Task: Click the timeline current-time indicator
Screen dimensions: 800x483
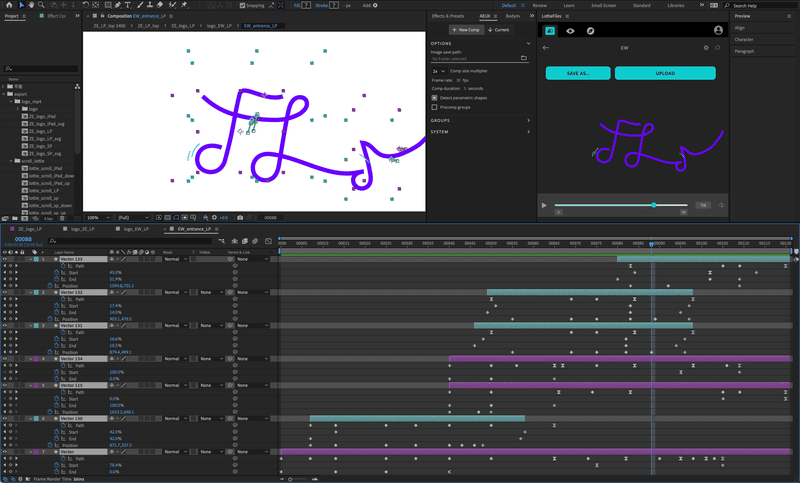Action: tap(652, 244)
